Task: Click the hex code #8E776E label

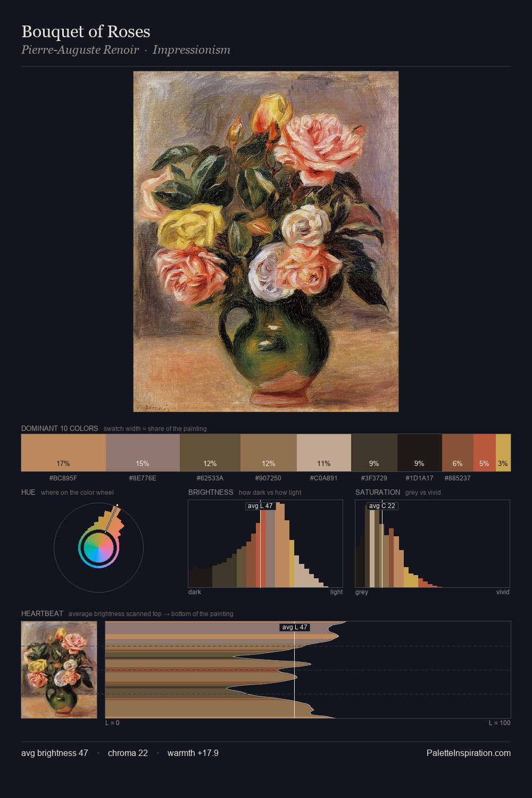Action: tap(143, 478)
